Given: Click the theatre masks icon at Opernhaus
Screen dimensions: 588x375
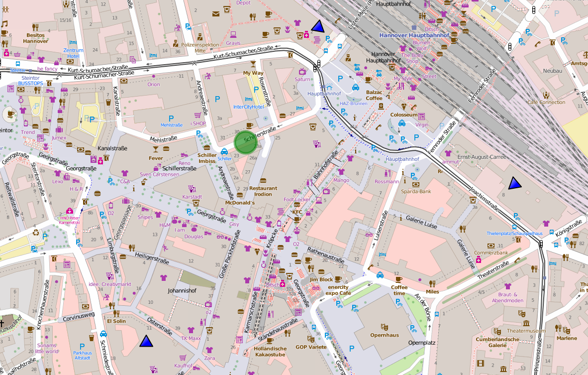Looking at the screenshot, I should tap(384, 327).
